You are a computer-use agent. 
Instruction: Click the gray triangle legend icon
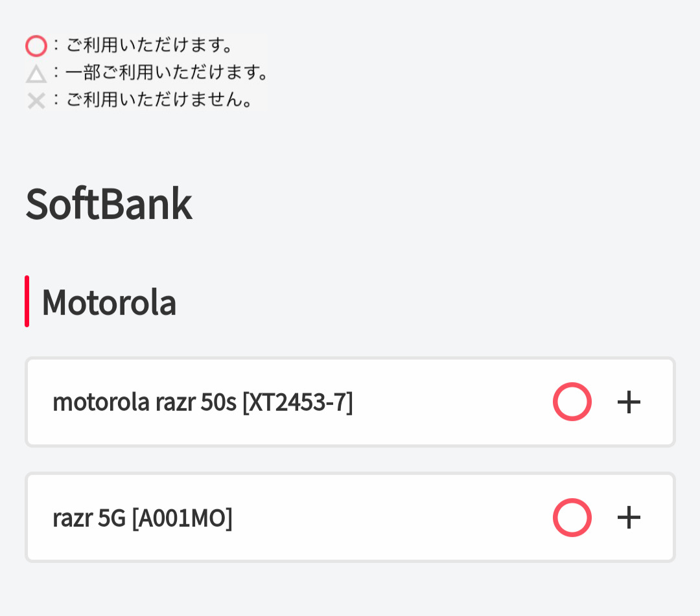pyautogui.click(x=36, y=74)
